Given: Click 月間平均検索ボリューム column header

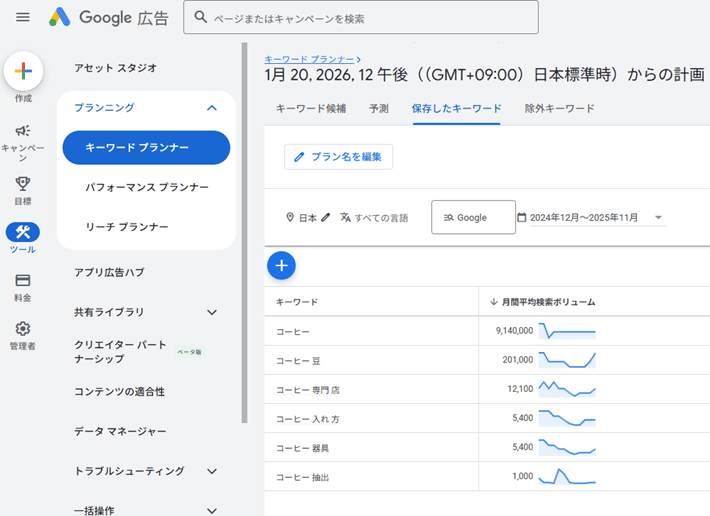Looking at the screenshot, I should coord(548,302).
